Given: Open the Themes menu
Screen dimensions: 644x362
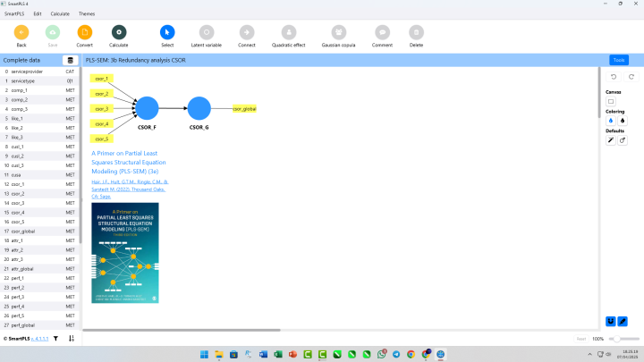Looking at the screenshot, I should (87, 13).
